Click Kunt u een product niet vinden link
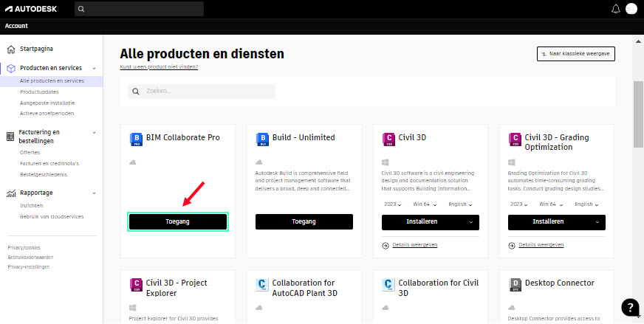644x324 pixels. point(159,67)
